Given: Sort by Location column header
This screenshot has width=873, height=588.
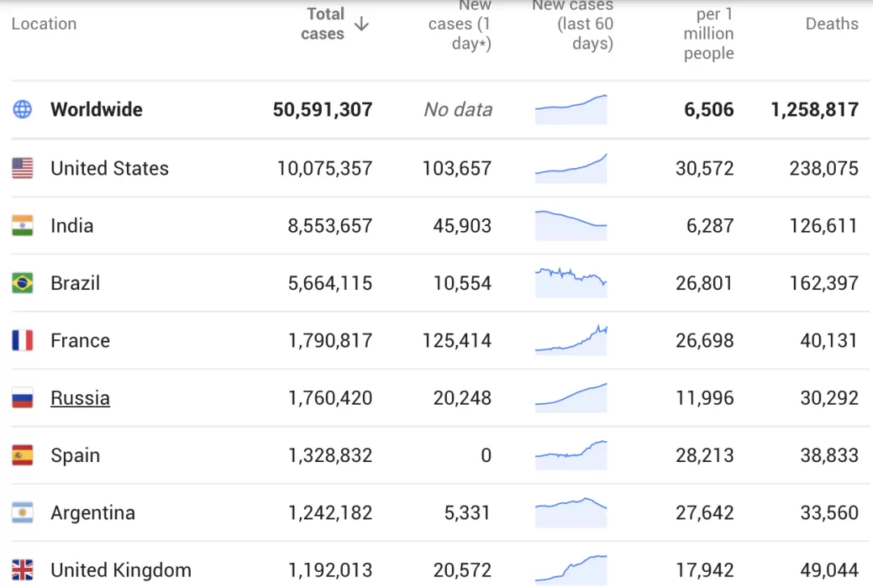Looking at the screenshot, I should (44, 24).
